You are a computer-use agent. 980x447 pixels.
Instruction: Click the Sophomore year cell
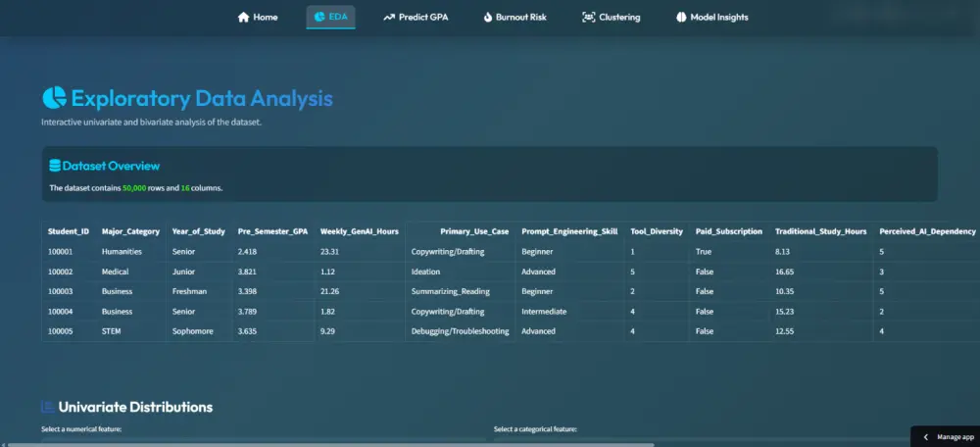[199, 331]
